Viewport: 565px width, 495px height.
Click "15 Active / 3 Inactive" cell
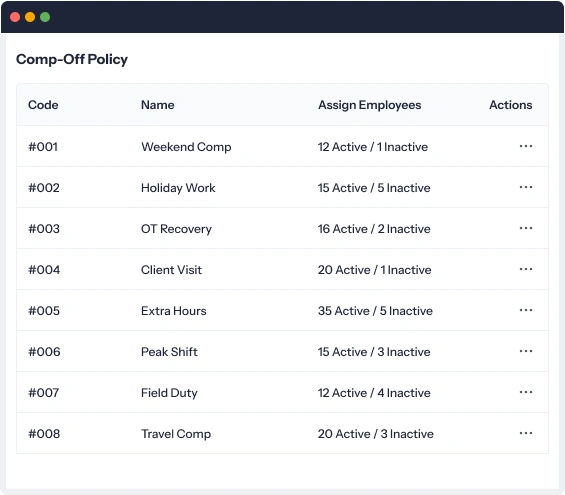(374, 352)
